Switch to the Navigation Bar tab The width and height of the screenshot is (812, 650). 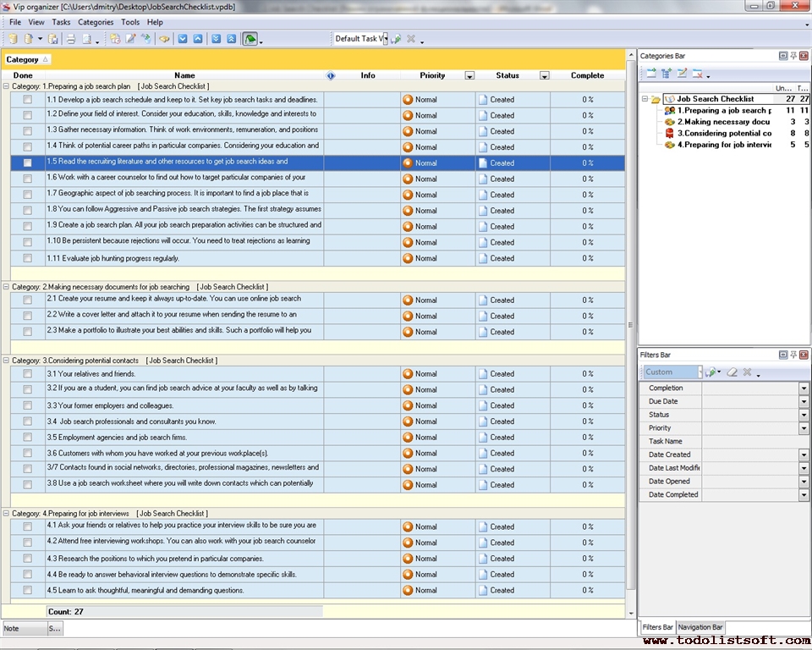pyautogui.click(x=700, y=627)
